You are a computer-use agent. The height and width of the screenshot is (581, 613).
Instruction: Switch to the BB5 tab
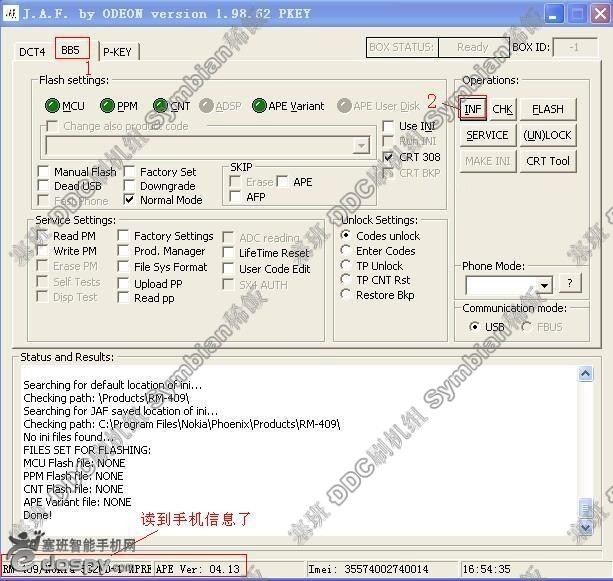71,50
